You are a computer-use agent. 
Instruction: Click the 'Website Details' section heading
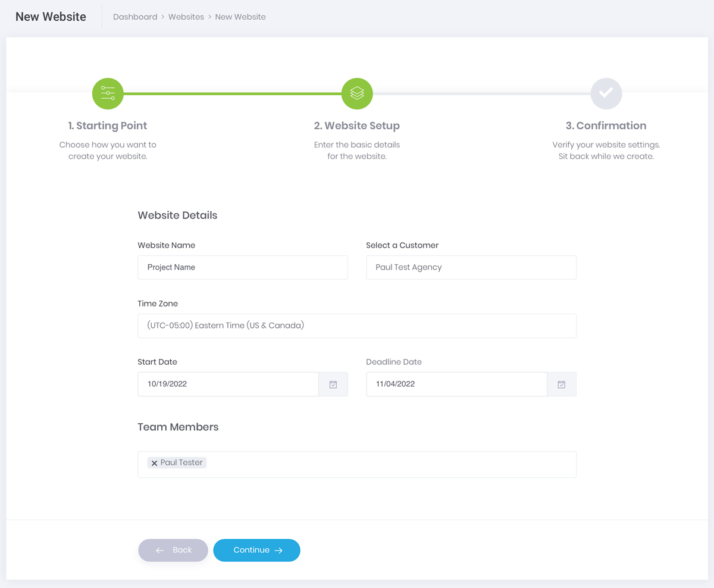tap(177, 215)
